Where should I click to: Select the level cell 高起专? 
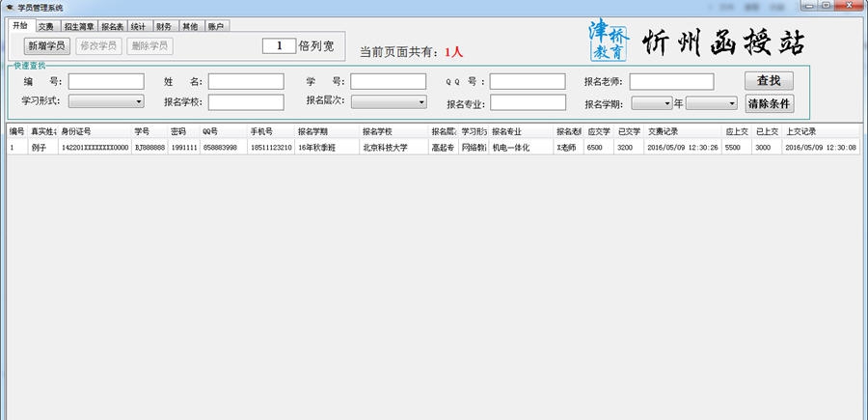[x=444, y=148]
